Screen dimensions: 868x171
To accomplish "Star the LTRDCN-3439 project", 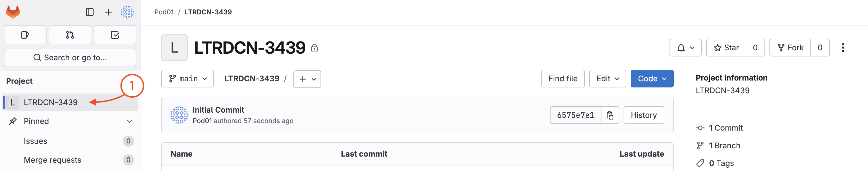I will pos(726,48).
